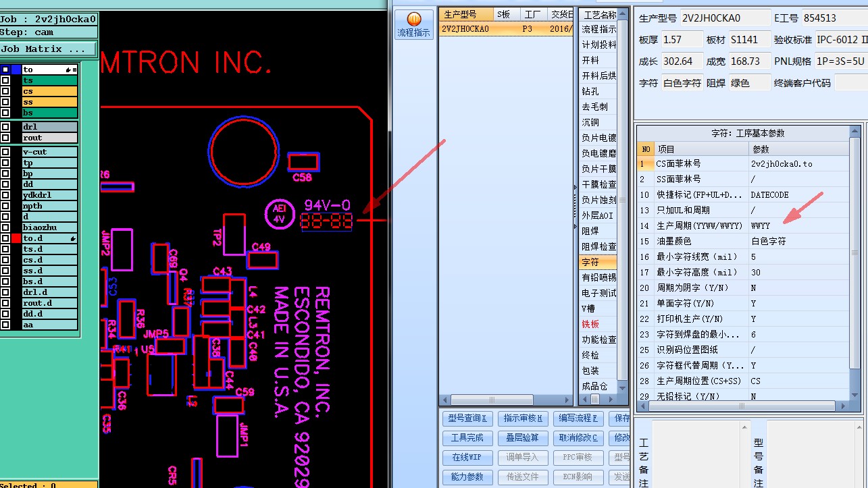Select the 计划投料 process step
868x488 pixels.
click(598, 45)
